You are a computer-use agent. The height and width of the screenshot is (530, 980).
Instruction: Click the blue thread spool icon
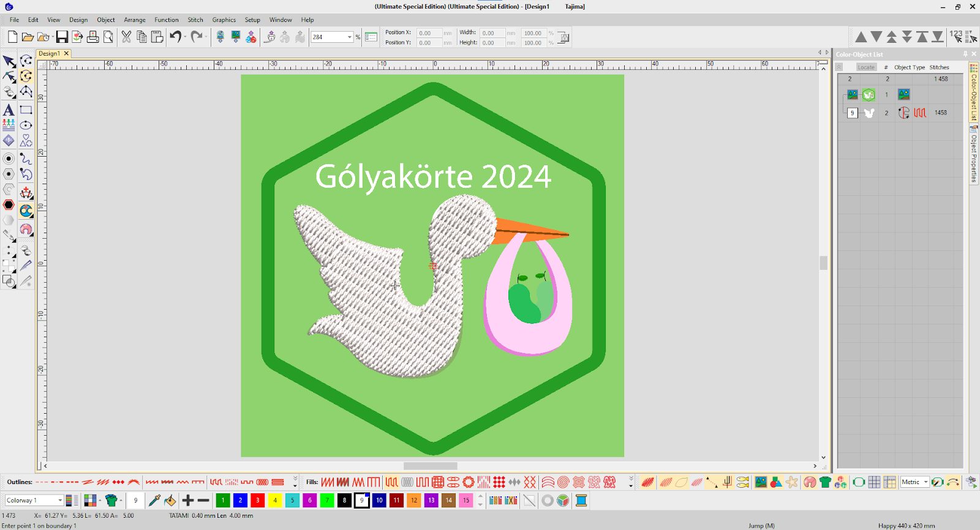[x=581, y=501]
